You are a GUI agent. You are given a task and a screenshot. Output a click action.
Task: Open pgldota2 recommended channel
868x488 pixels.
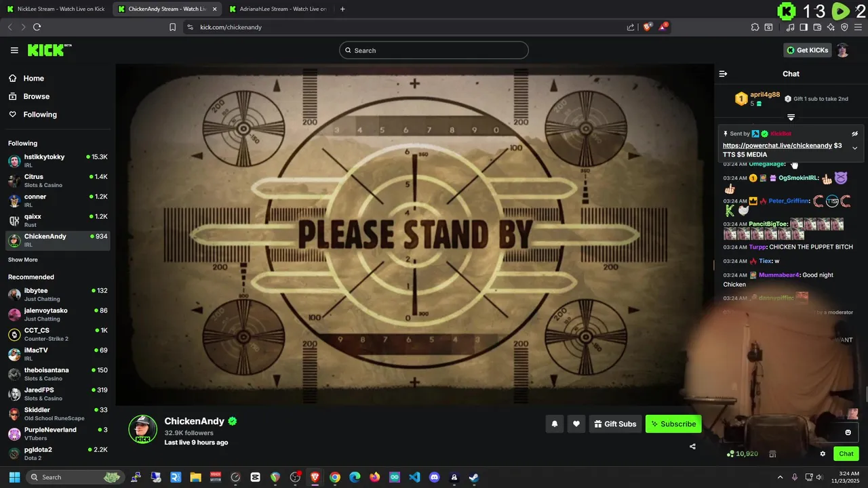point(58,453)
